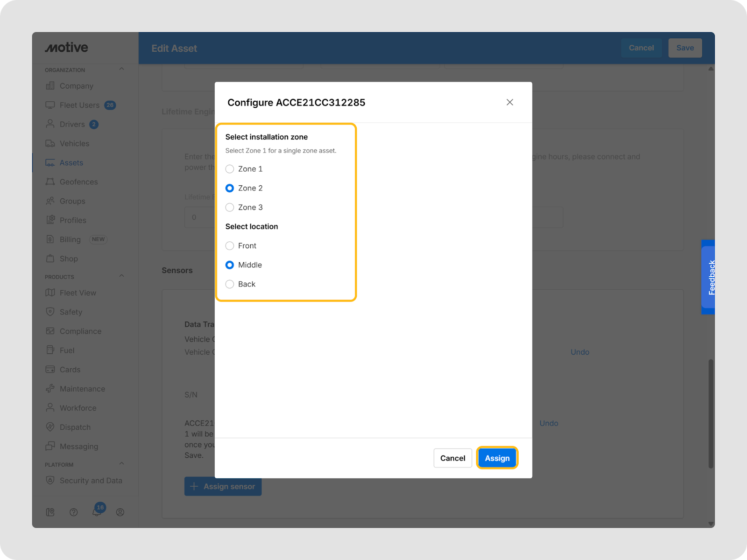Screen dimensions: 747x560
Task: Open the notifications bell icon
Action: [97, 512]
